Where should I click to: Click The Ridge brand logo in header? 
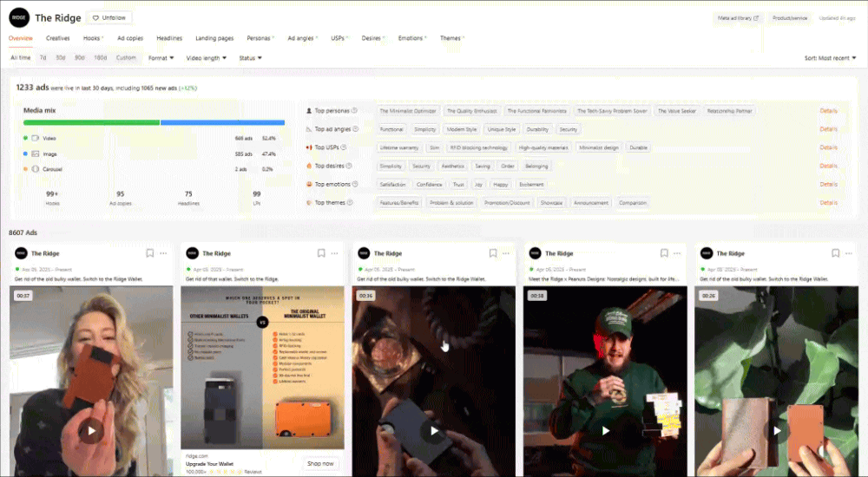point(19,17)
